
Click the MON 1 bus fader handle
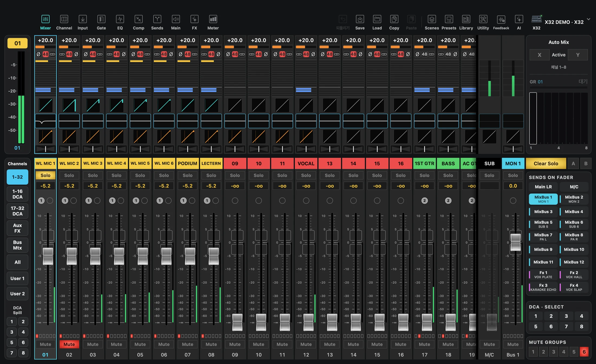tap(516, 242)
